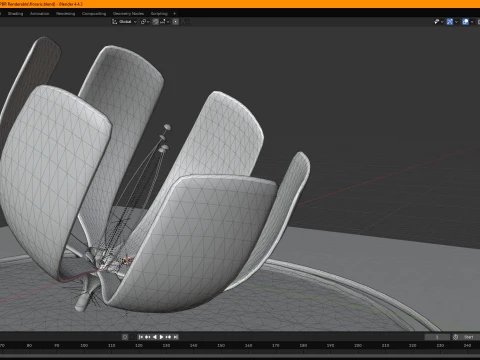Toggle snapping magnet in viewport header

click(x=155, y=22)
